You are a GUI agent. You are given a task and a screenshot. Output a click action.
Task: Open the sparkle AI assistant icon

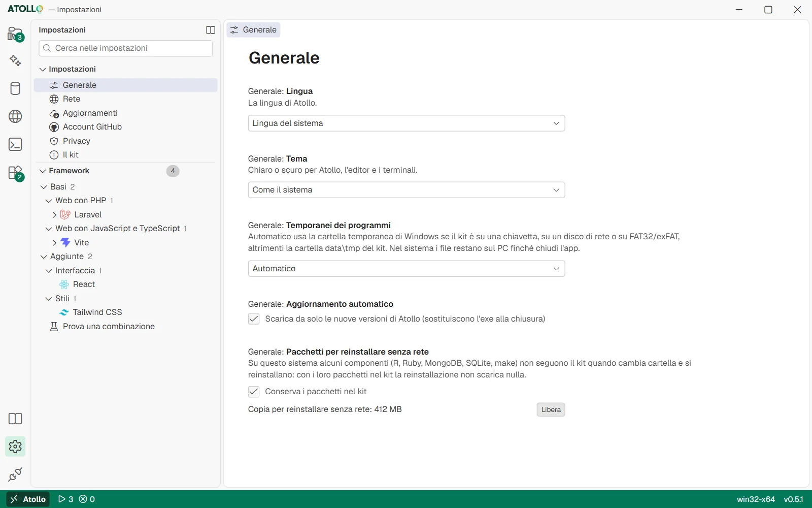pyautogui.click(x=15, y=60)
